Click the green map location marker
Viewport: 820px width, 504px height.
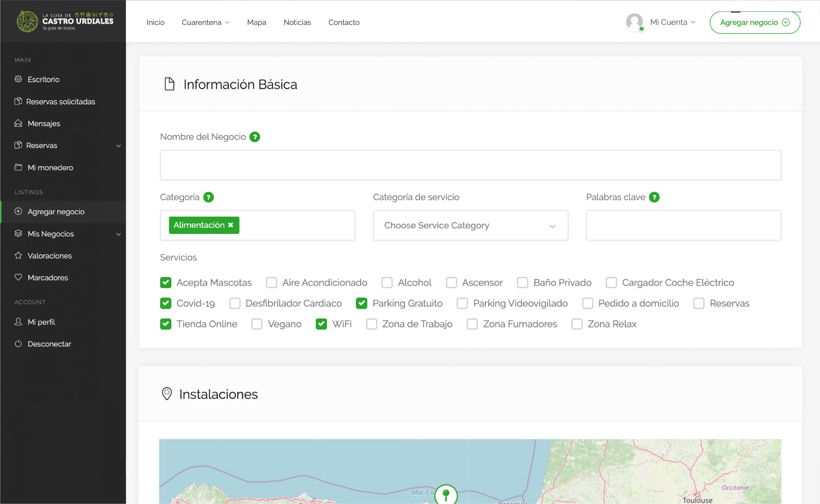(446, 494)
